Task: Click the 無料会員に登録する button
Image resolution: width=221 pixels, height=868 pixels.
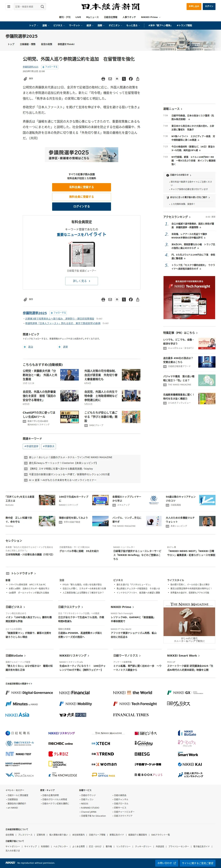Action: [x=81, y=197]
